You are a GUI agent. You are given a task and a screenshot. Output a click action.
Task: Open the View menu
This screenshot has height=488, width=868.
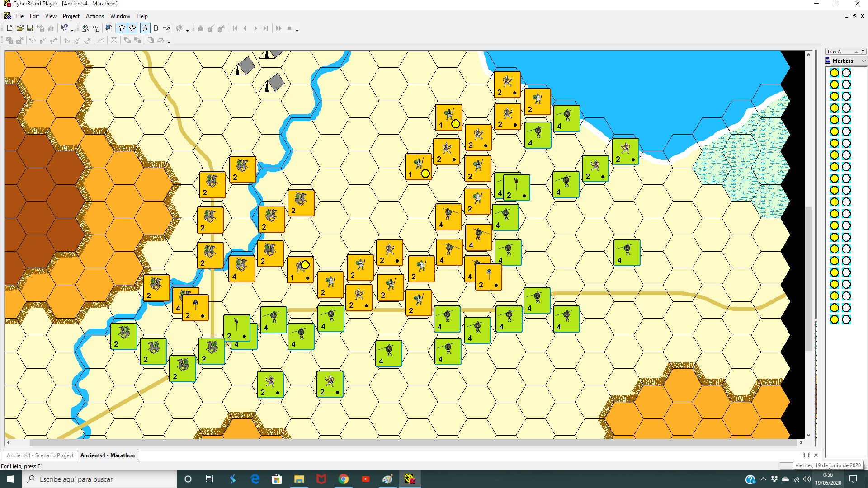point(51,16)
